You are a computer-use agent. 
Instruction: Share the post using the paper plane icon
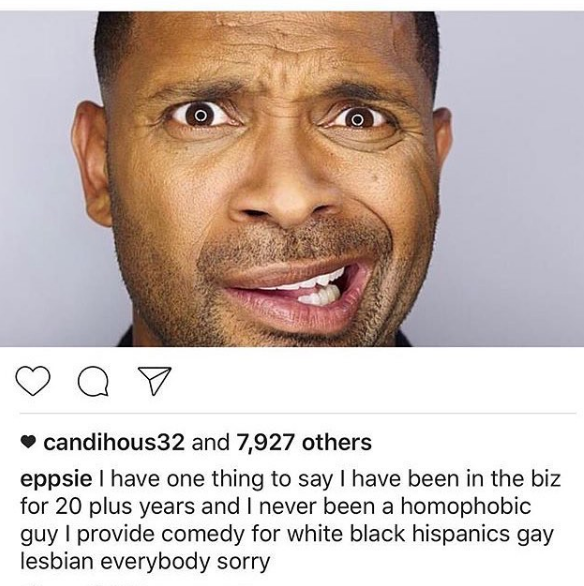point(155,380)
